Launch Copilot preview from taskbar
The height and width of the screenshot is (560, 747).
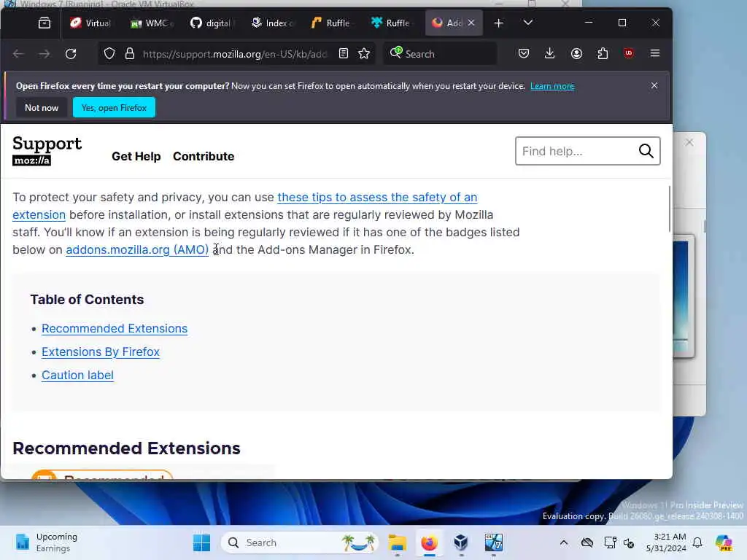(x=724, y=542)
